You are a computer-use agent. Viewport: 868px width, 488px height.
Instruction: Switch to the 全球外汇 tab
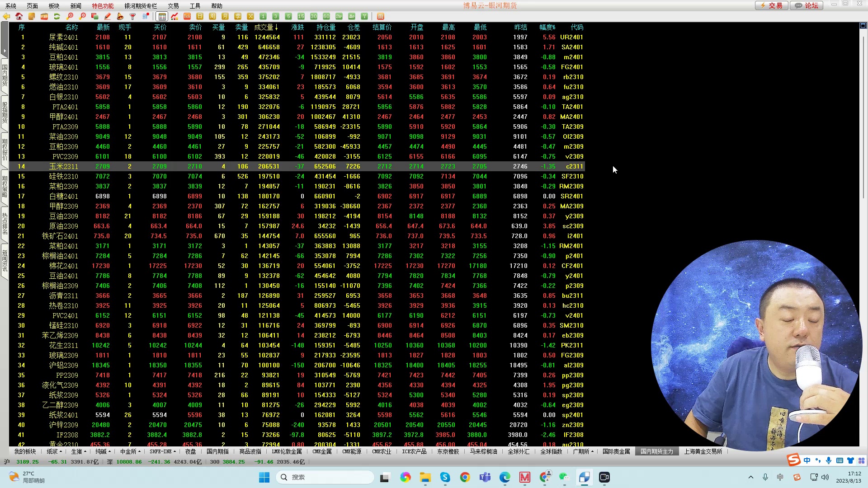click(519, 451)
